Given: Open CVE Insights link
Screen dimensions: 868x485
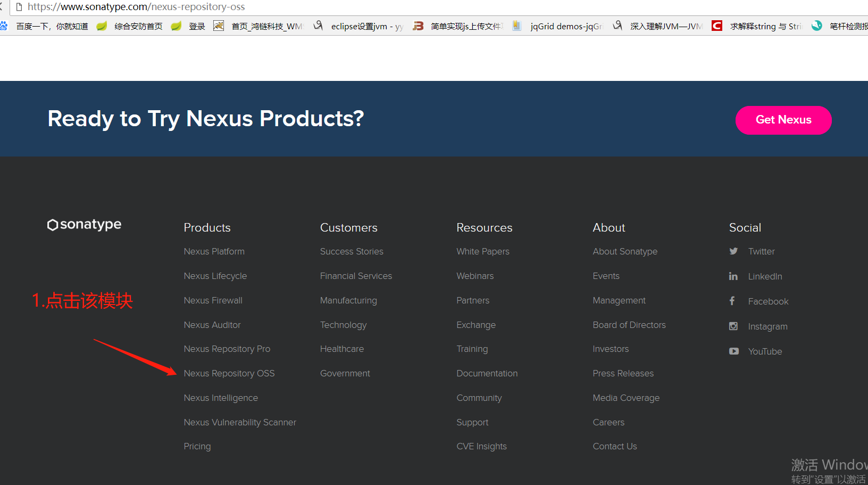Looking at the screenshot, I should [481, 446].
